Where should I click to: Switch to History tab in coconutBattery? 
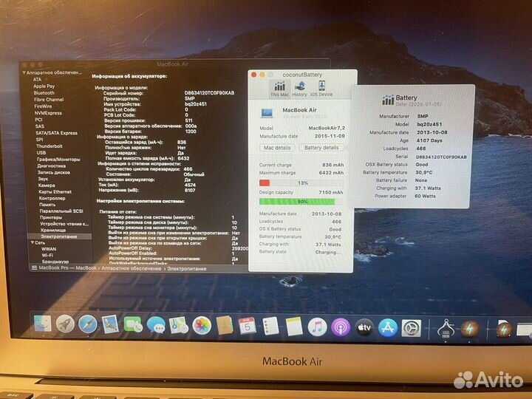(x=299, y=89)
